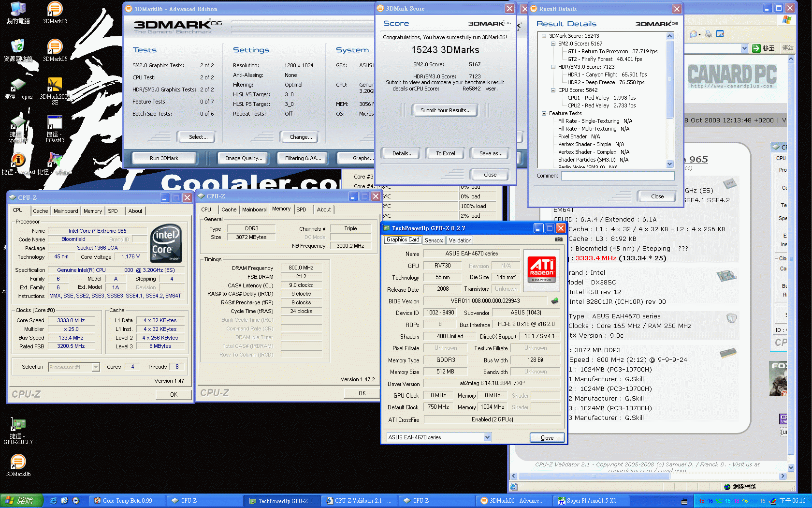Select GT1 - Return To Proxycon result row
The image size is (812, 508).
(x=612, y=51)
